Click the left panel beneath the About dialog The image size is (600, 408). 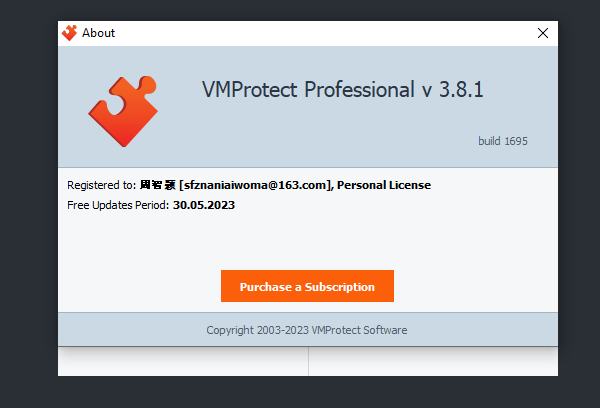coord(183,361)
